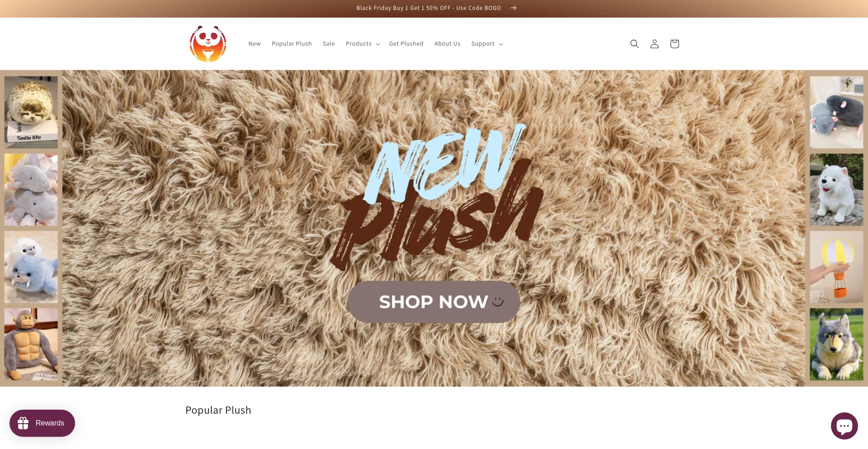Select the wolf plush thumbnail

pyautogui.click(x=836, y=344)
